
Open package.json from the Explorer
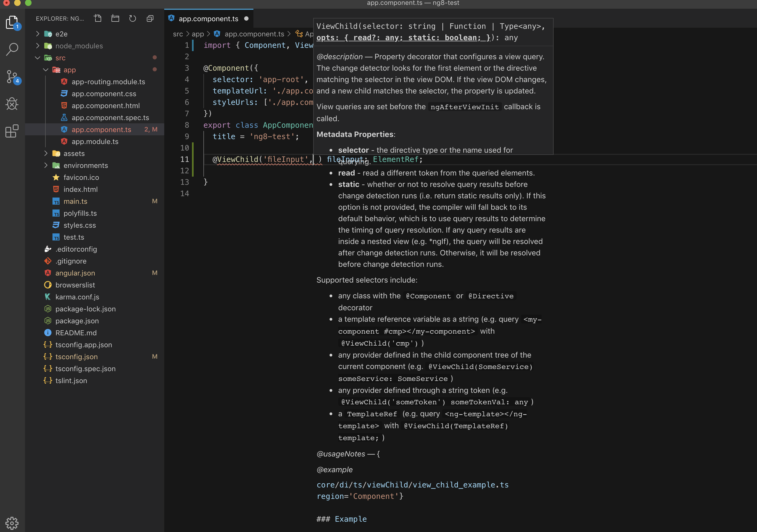(77, 321)
